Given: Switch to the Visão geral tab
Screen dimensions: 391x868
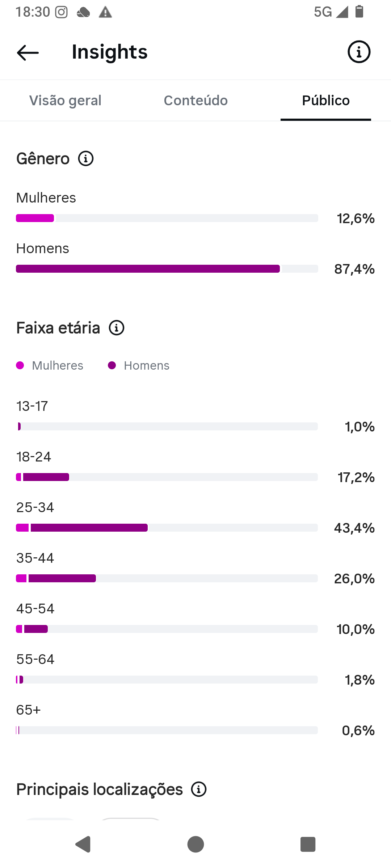Looking at the screenshot, I should pyautogui.click(x=65, y=101).
